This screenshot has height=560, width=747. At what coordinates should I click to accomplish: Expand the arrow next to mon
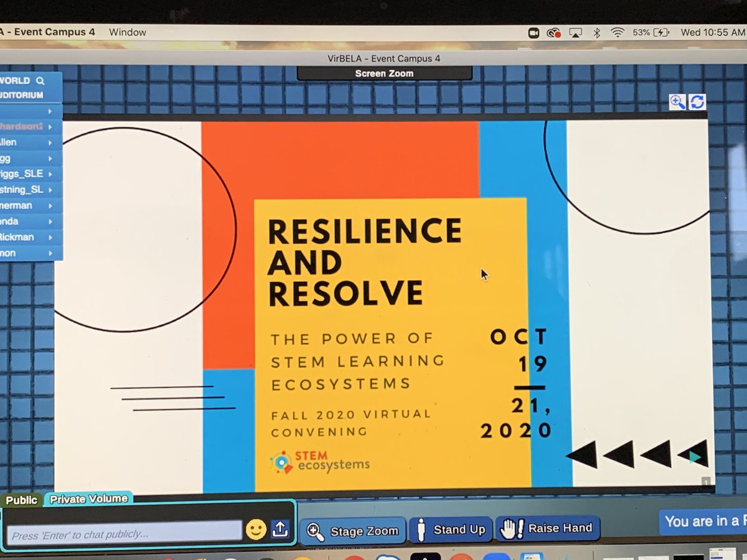[x=50, y=253]
